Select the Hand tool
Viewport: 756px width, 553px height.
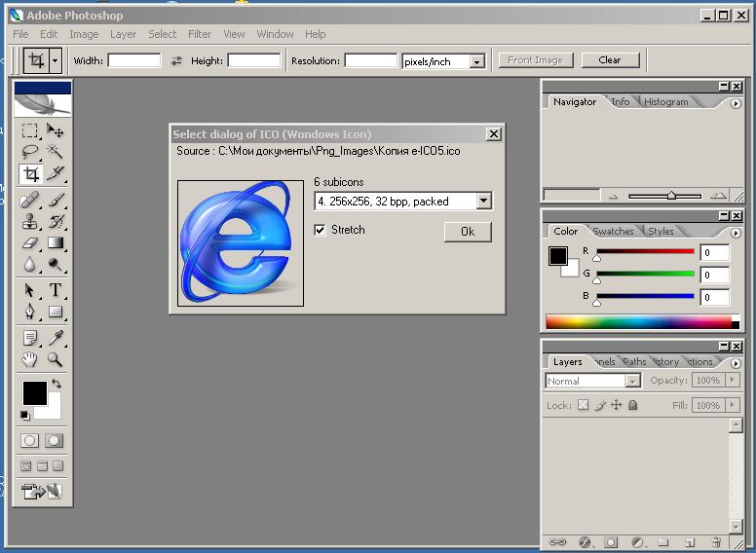30,359
